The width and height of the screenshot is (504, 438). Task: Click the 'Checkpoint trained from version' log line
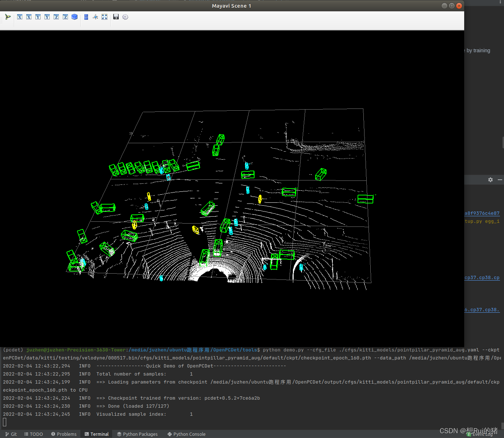point(131,398)
